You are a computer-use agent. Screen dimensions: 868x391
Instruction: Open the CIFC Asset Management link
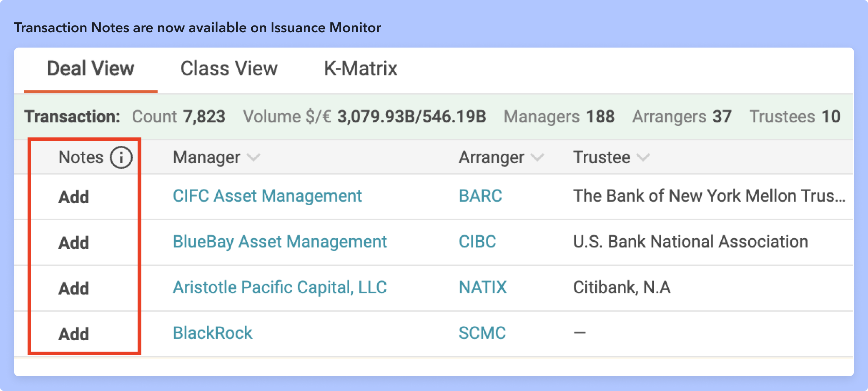[267, 196]
